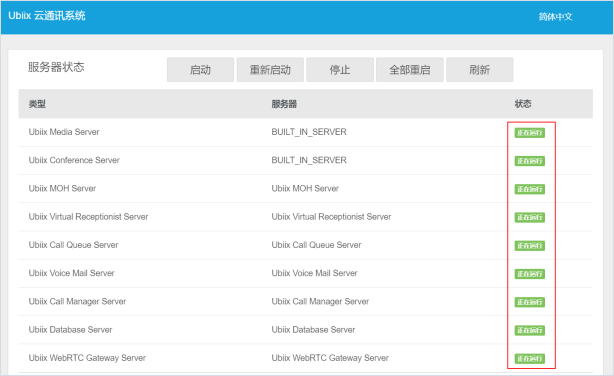Click the 停止 (Stop) button
Viewport: 614px width, 376px height.
[340, 70]
